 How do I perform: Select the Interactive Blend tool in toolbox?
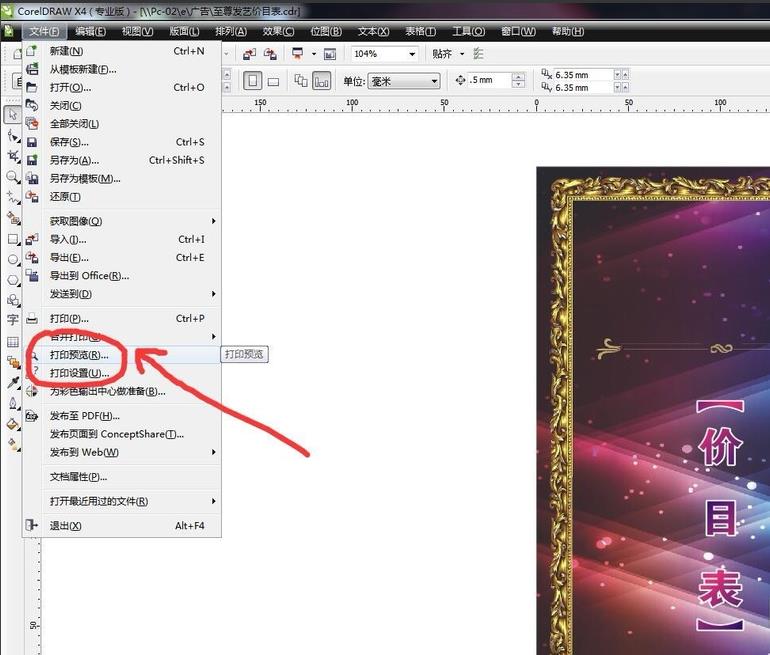tap(13, 362)
